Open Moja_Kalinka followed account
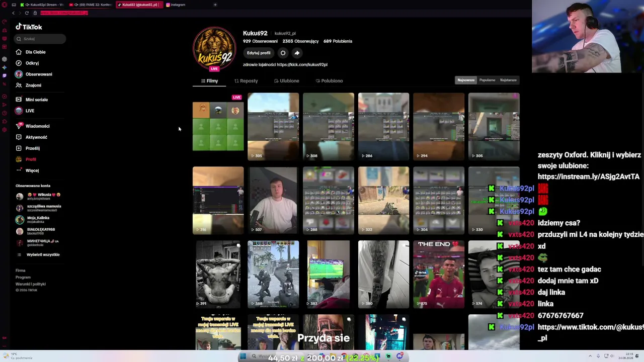644x362 pixels. [33, 220]
